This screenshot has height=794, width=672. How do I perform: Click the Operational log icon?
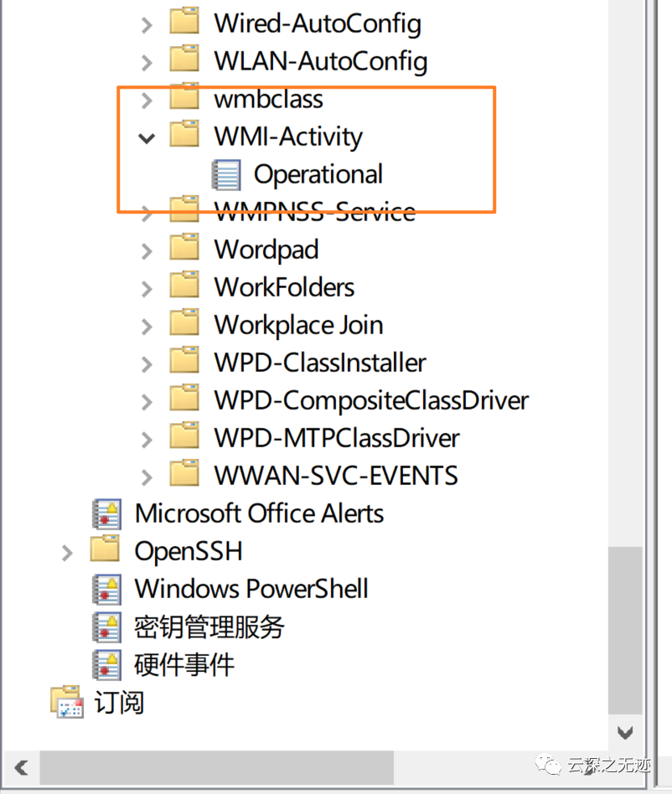pos(226,175)
